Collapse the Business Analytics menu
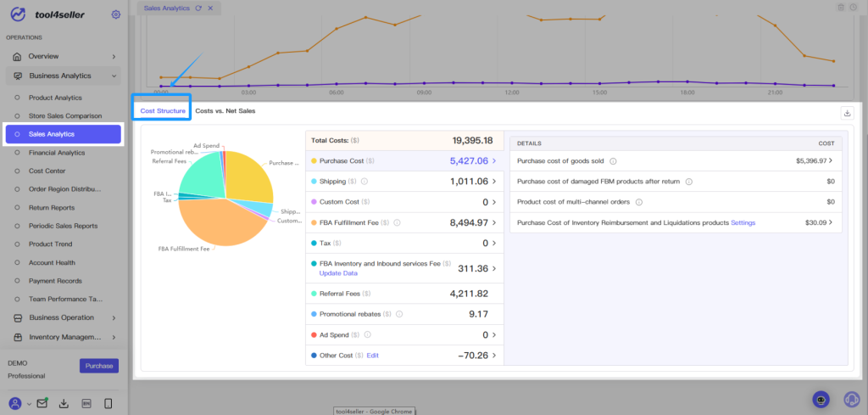This screenshot has width=868, height=415. (x=114, y=76)
